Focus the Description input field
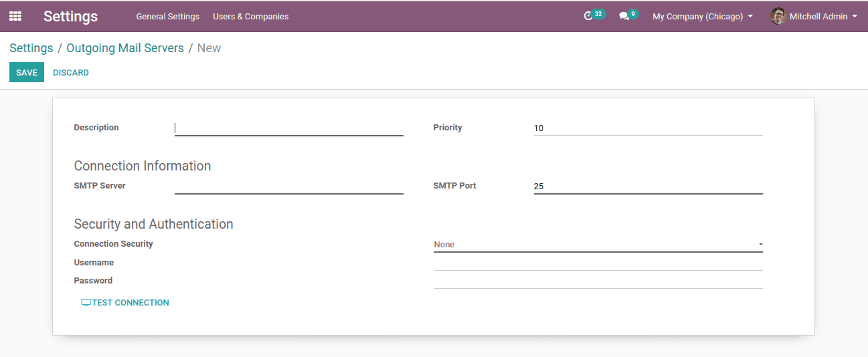Screen dimensions: 868x357 289,128
